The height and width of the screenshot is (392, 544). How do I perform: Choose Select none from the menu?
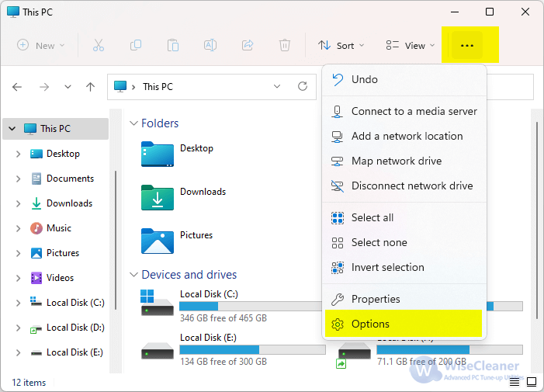pyautogui.click(x=404, y=242)
